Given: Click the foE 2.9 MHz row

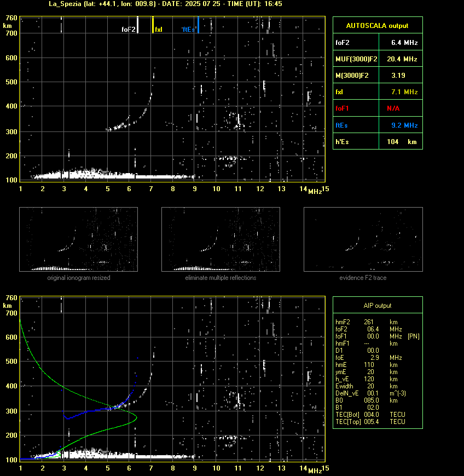Looking at the screenshot, I should (368, 358).
